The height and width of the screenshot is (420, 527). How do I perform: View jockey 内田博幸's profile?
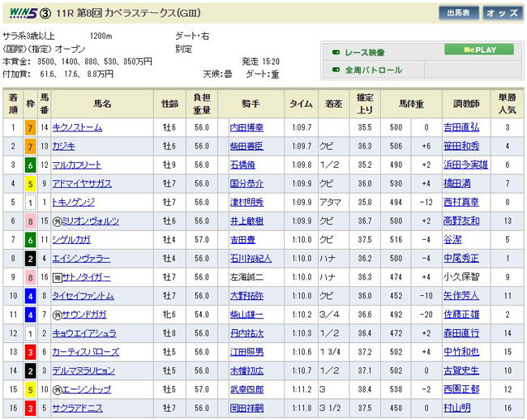pyautogui.click(x=248, y=127)
